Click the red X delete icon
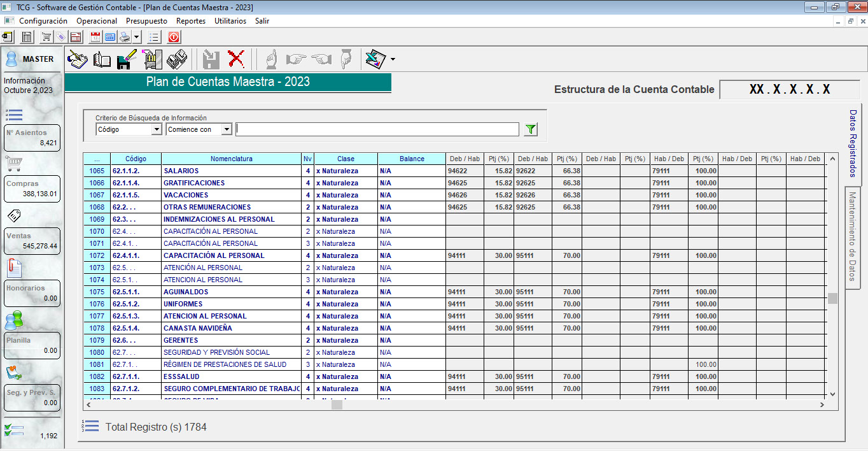The height and width of the screenshot is (451, 868). (236, 59)
